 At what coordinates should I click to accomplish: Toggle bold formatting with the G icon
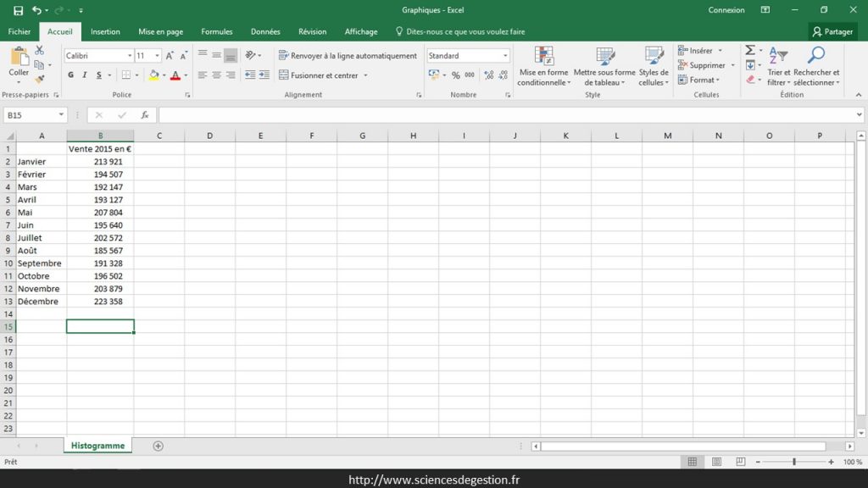[71, 75]
